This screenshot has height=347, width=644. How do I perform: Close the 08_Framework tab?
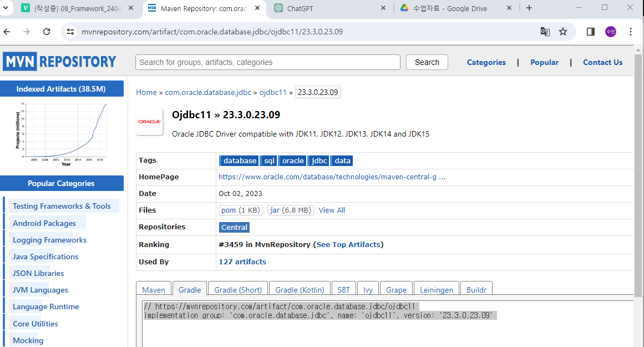(x=131, y=8)
